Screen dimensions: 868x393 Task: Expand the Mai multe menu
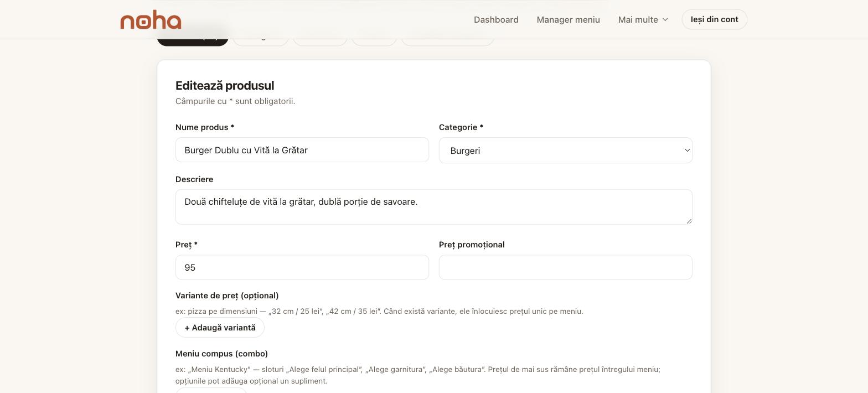pos(643,19)
